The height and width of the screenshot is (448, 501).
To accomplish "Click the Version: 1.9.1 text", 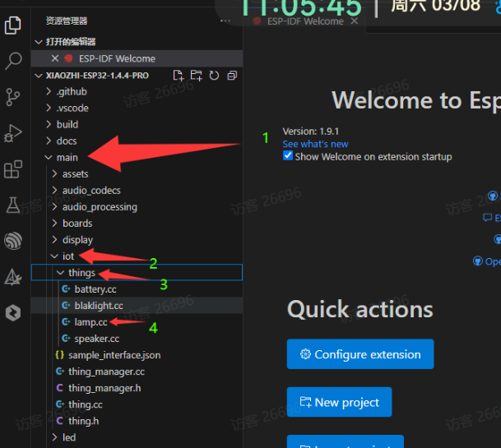I will coord(311,132).
